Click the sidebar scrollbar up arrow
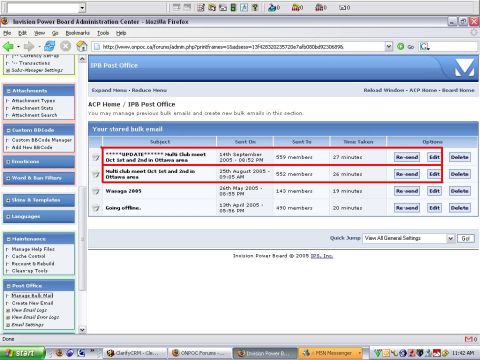Viewport: 480px width, 360px height. coord(82,59)
